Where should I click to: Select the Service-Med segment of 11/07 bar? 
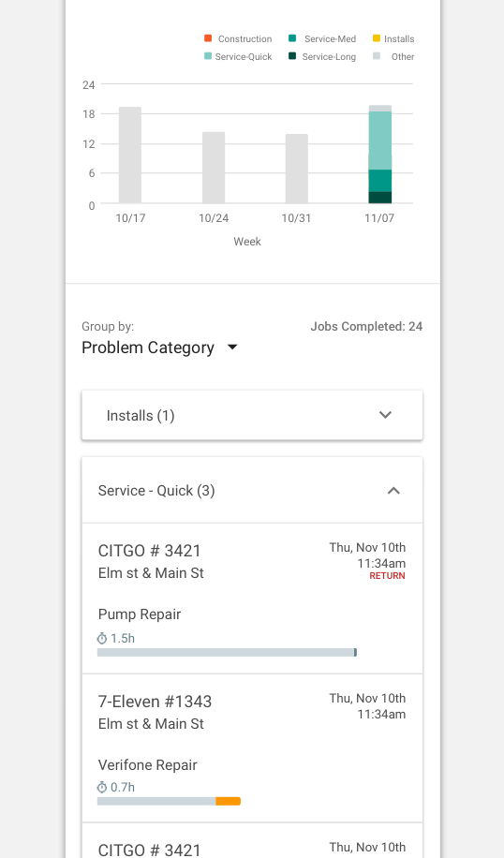(379, 181)
